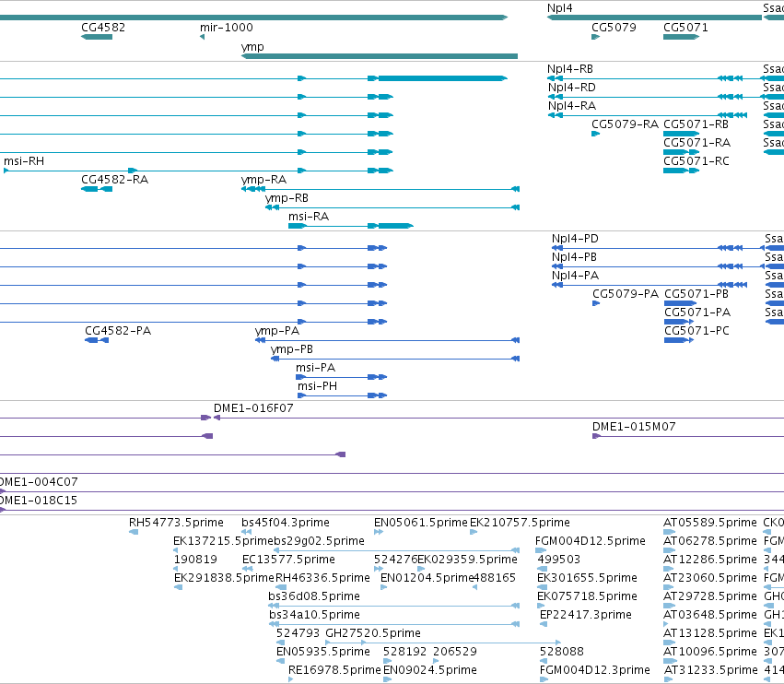Select the EC13577.5prime EST label
The width and height of the screenshot is (784, 684).
pos(288,560)
